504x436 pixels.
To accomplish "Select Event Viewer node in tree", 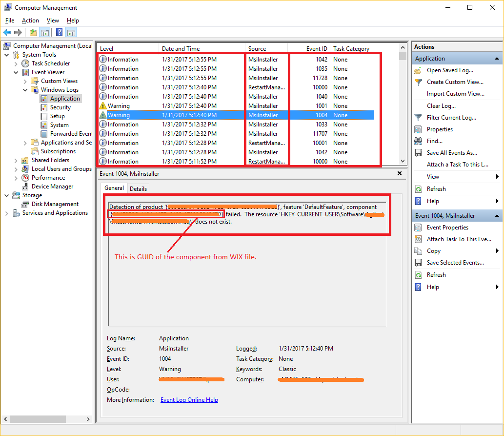I will [x=48, y=72].
